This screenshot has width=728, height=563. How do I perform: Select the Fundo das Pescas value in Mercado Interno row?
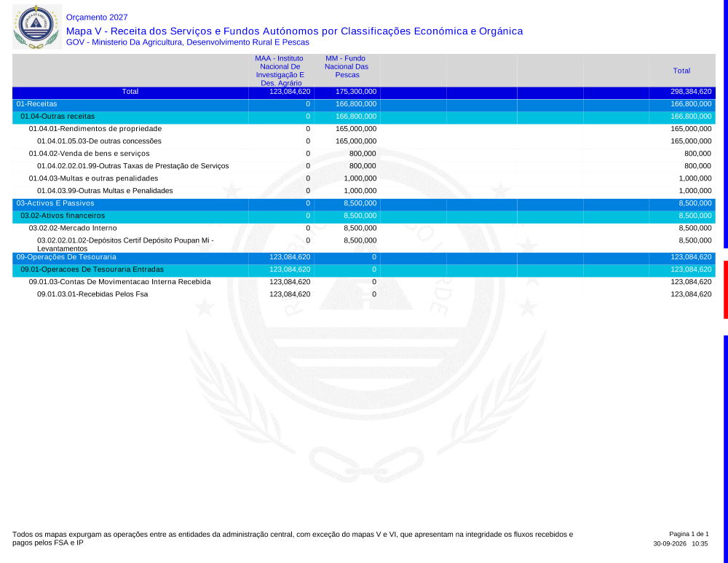point(360,228)
